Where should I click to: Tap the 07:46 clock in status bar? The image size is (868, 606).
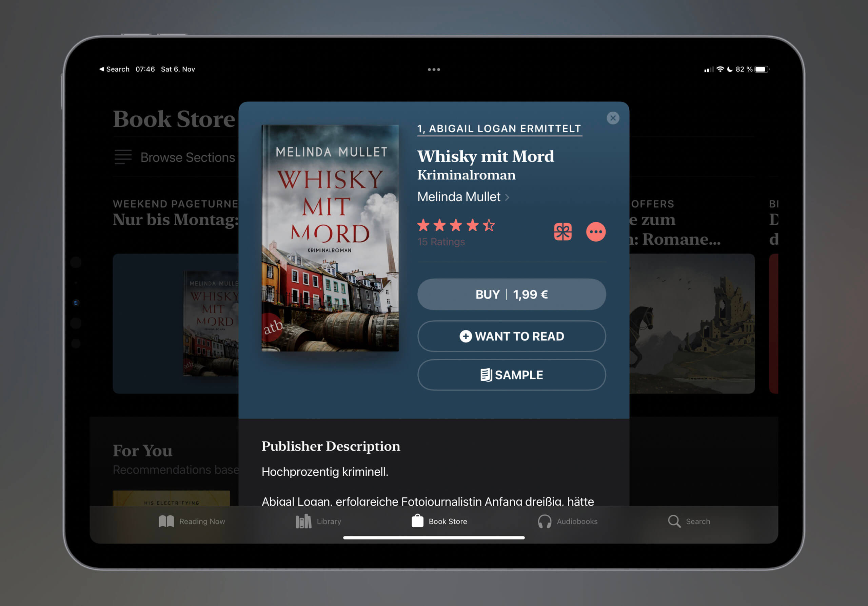(145, 69)
